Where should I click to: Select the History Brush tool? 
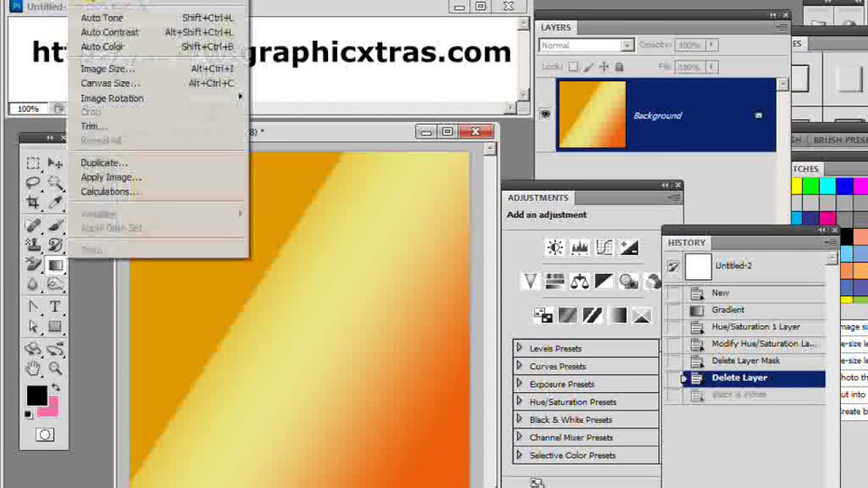(x=56, y=245)
